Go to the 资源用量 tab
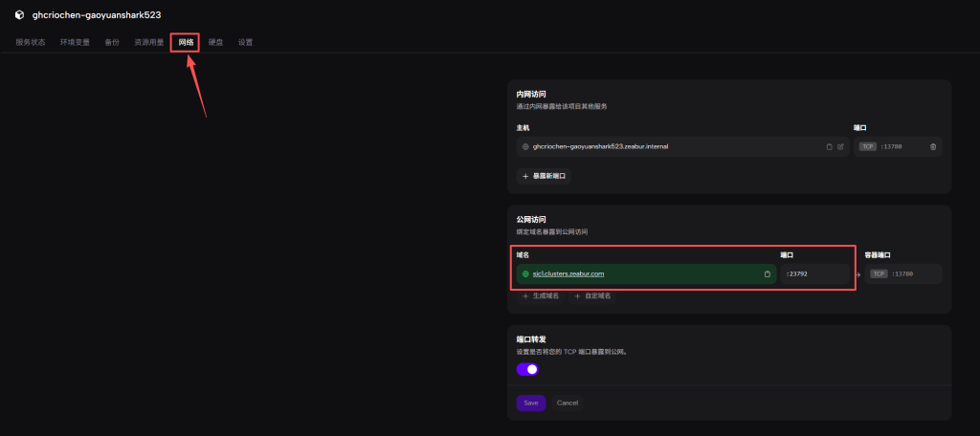Screen dimensions: 980x436 click(148, 42)
